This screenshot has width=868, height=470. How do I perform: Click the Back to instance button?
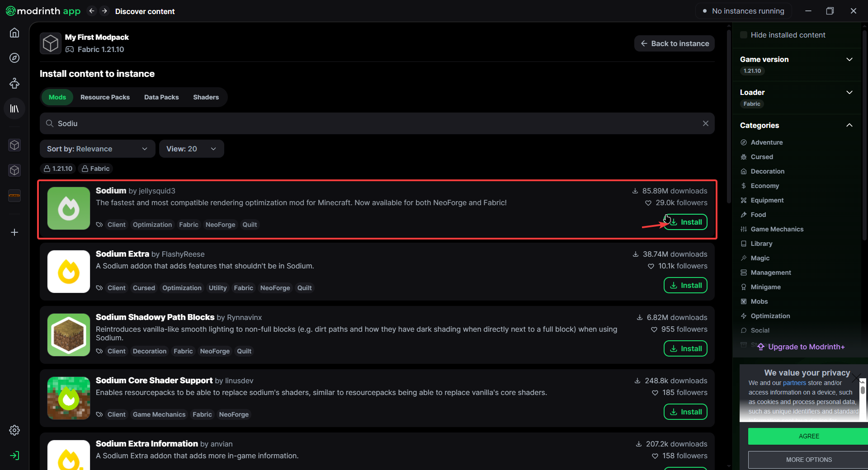674,43
